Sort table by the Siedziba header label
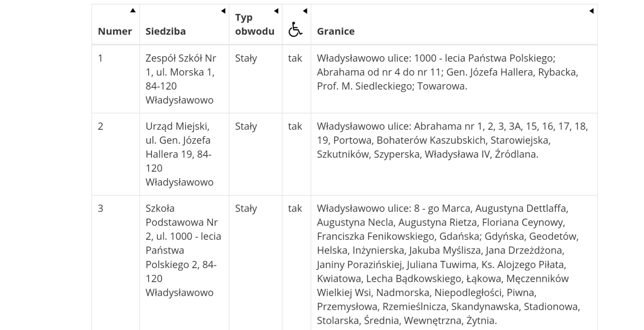 click(x=165, y=31)
